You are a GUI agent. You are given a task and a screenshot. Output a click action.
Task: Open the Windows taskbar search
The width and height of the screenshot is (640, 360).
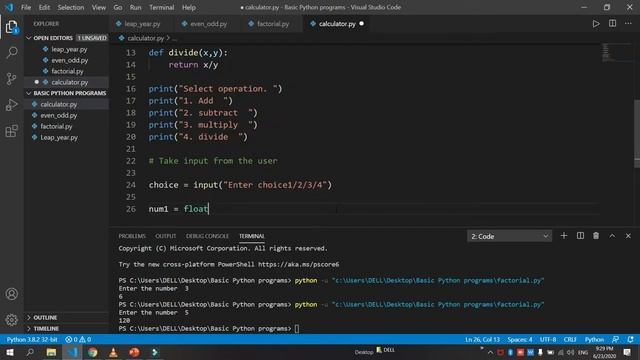30,352
